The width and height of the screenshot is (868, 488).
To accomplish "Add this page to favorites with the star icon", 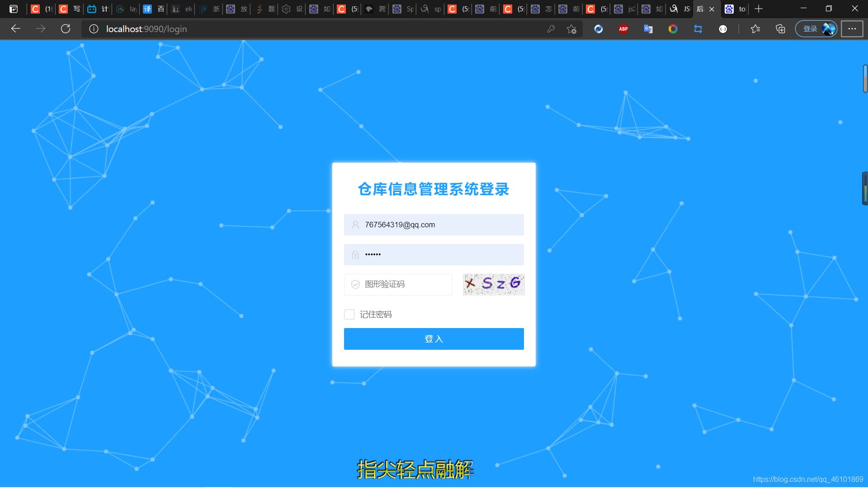I will [x=571, y=28].
